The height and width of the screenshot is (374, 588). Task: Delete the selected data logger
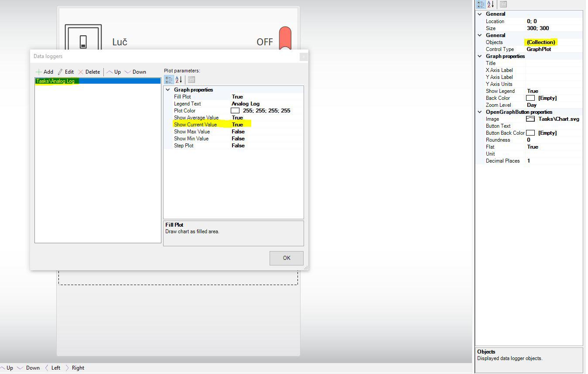pyautogui.click(x=89, y=72)
